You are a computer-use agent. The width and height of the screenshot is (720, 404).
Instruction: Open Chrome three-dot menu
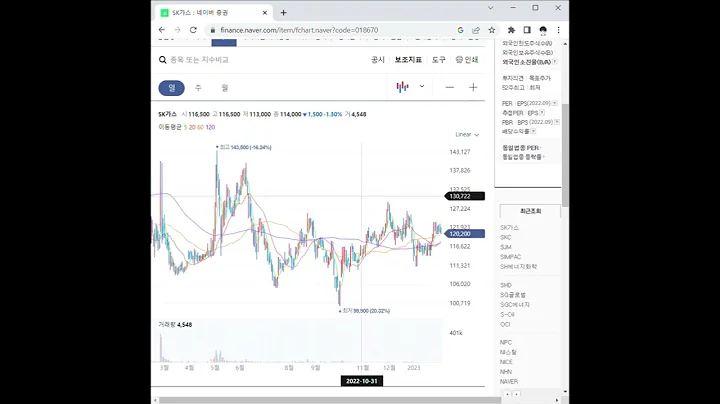558,30
